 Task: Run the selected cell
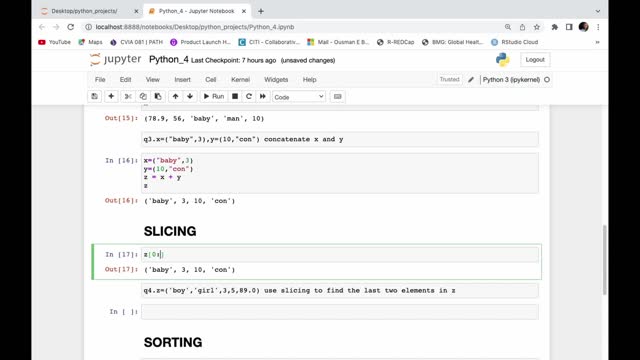pos(214,97)
